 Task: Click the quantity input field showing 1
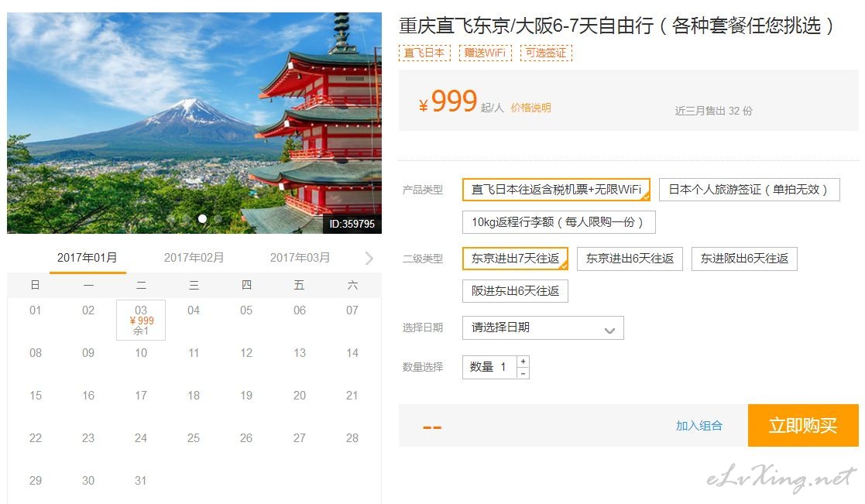tap(489, 367)
